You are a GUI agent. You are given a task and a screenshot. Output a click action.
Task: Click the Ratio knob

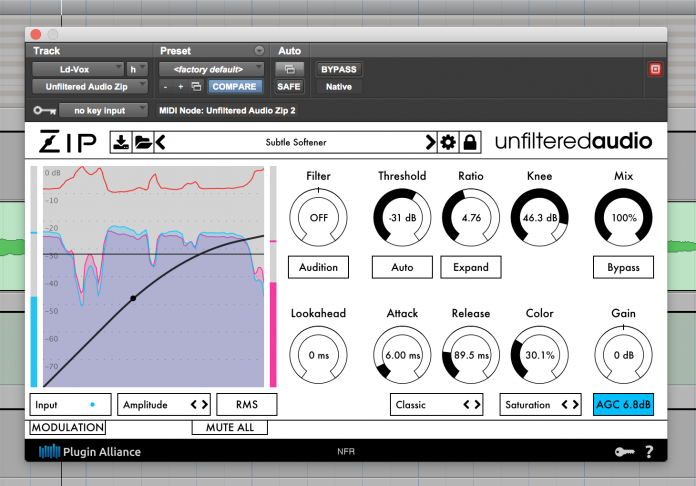coord(471,217)
